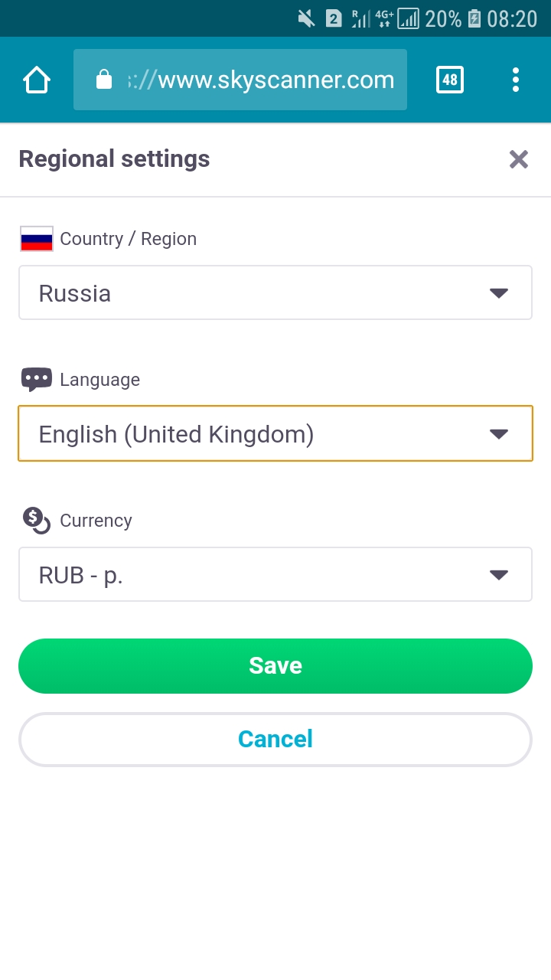
Task: Tap the padlock site security icon
Action: tap(104, 80)
